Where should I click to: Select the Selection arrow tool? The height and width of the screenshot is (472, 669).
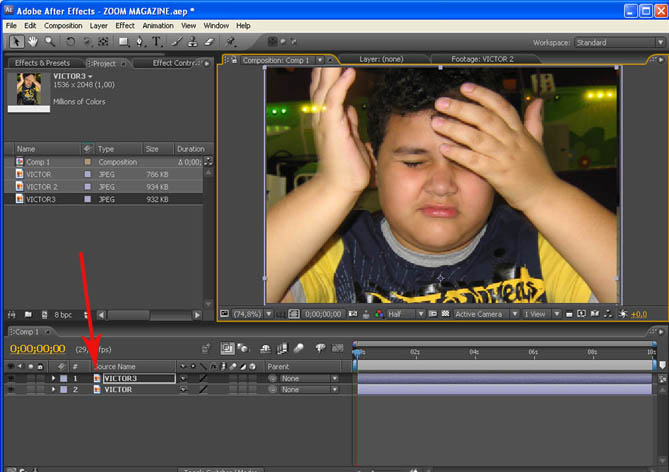click(x=17, y=42)
